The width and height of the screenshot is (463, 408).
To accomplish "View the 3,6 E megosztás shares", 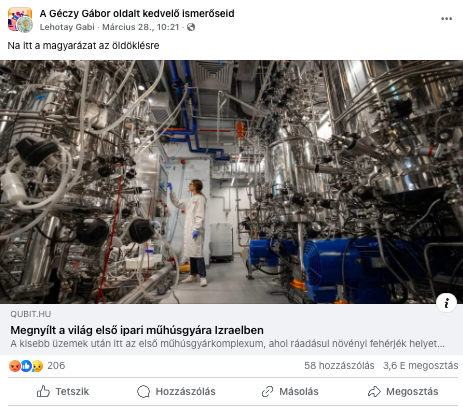I will pos(420,366).
